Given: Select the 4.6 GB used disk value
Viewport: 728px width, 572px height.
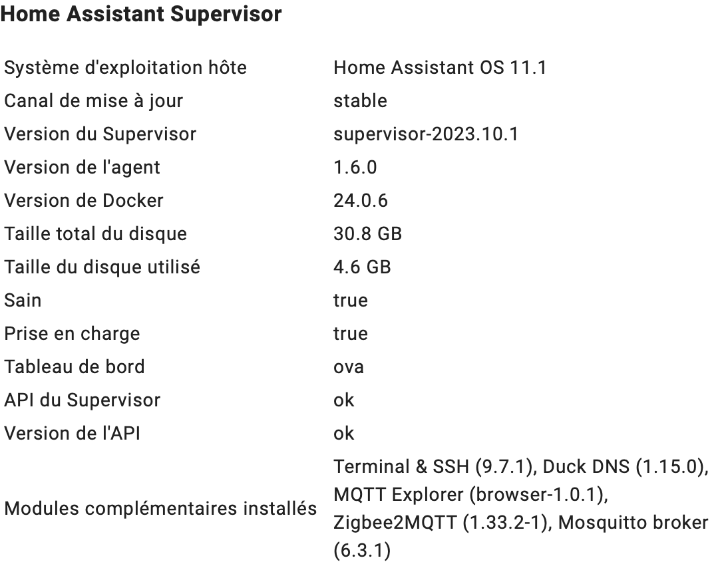Looking at the screenshot, I should pyautogui.click(x=362, y=267).
